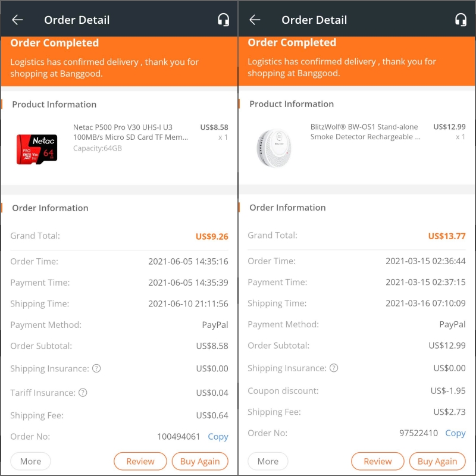
Task: Buy Again the Netac memory card
Action: 200,461
